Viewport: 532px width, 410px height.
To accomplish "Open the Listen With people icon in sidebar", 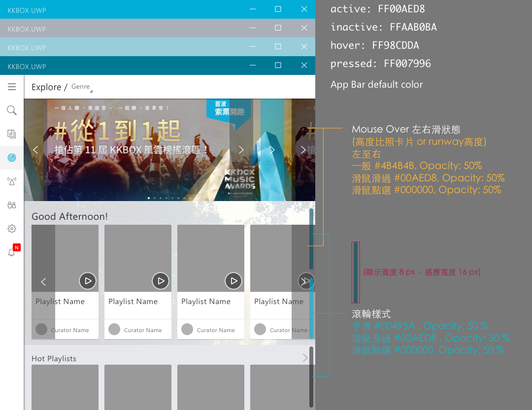I will click(x=12, y=205).
